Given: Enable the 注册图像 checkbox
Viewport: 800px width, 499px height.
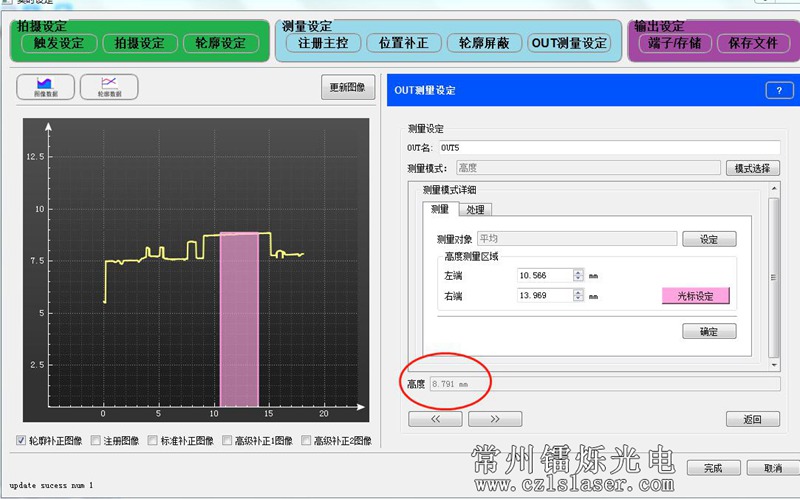Looking at the screenshot, I should click(x=96, y=440).
